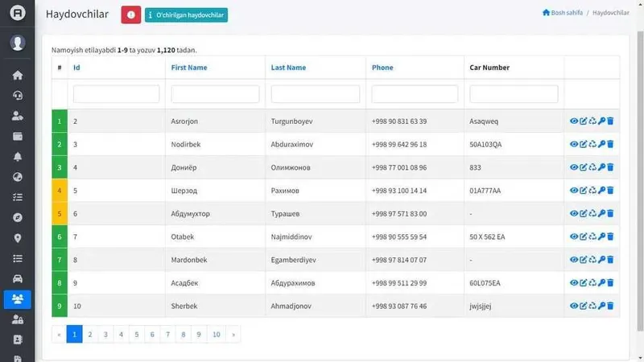
Task: Click the trash icon for Asrorjon row
Action: coord(610,121)
